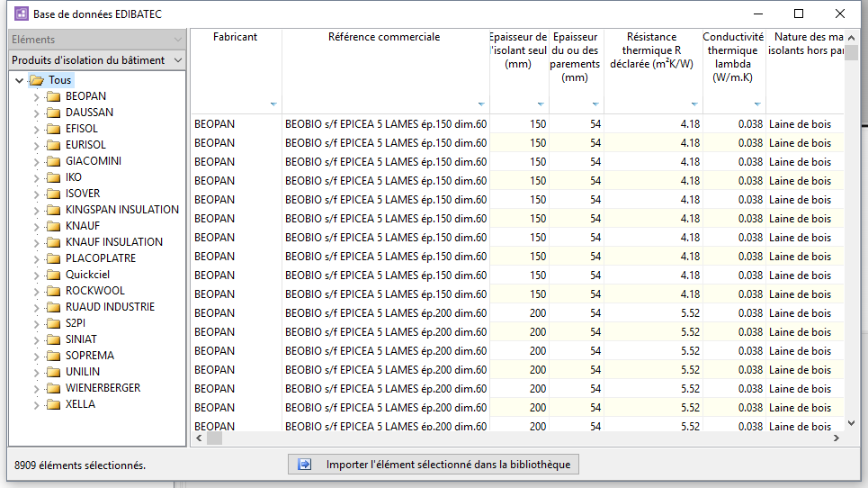Click the open folder icon beside Tous
Screen dimensions: 868x488
(x=37, y=80)
